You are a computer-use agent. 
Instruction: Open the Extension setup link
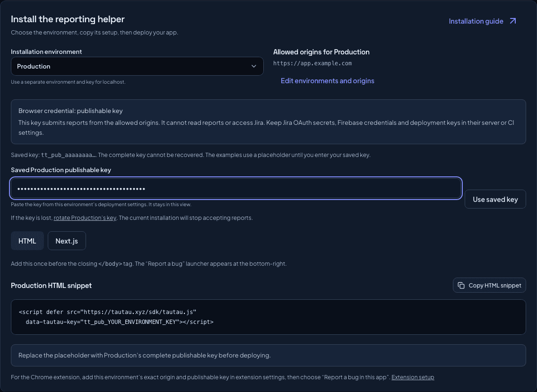413,377
